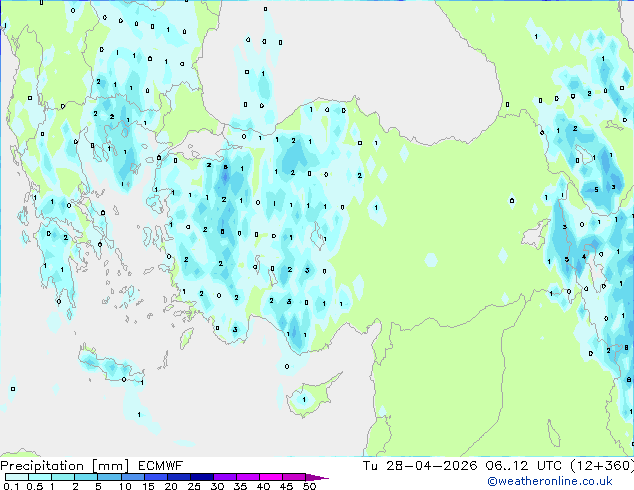Click the 0.1–0.5 mm legend color swatch
The width and height of the screenshot is (634, 490).
(x=17, y=477)
